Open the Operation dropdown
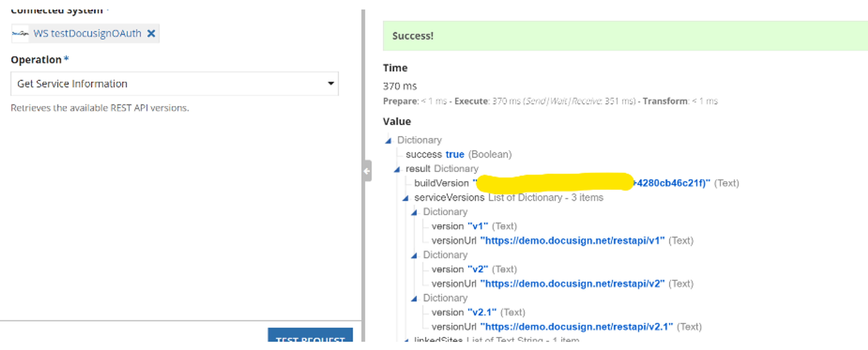The image size is (868, 350). click(x=175, y=84)
